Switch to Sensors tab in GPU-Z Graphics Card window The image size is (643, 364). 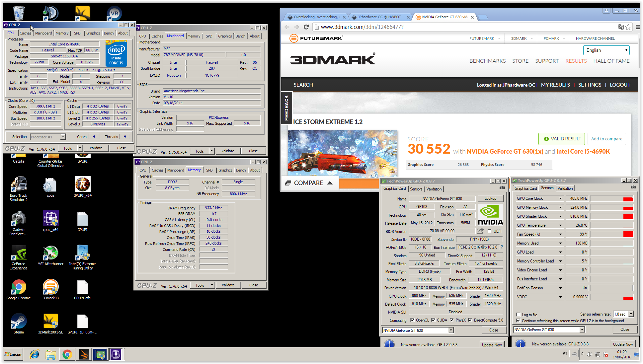[x=416, y=189]
